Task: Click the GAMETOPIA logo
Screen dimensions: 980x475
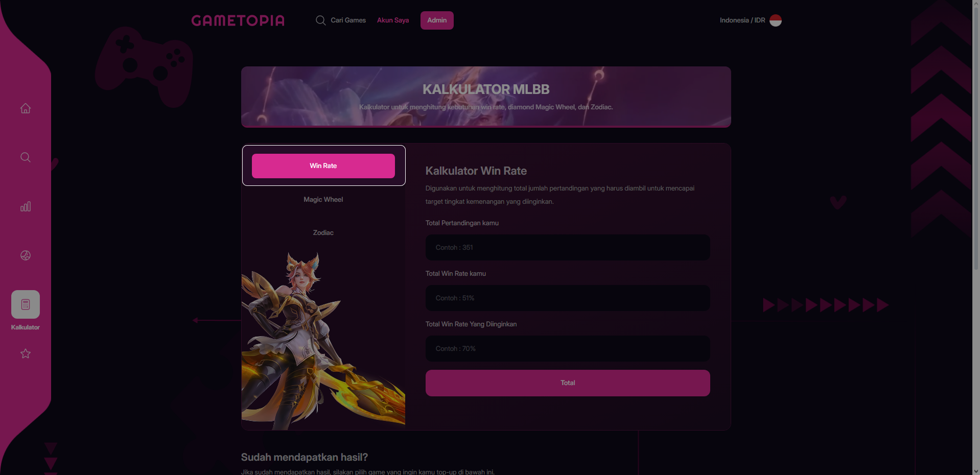Action: pos(238,20)
